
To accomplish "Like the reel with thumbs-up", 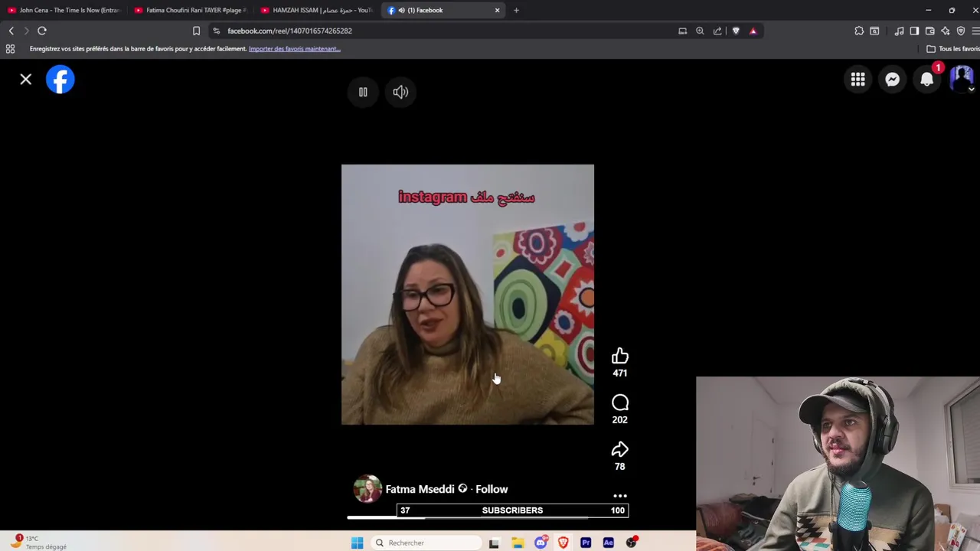I will (x=620, y=356).
